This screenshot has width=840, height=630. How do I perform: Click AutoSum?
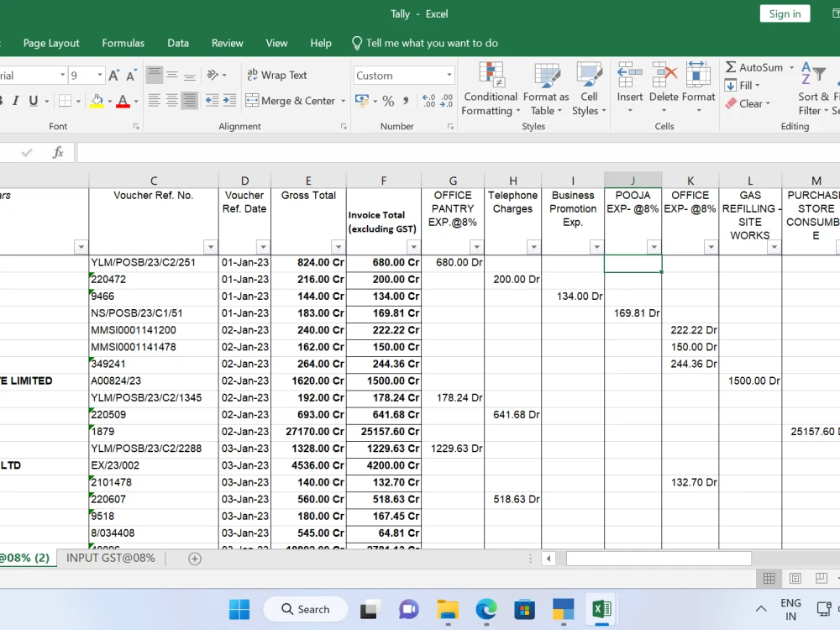[x=754, y=67]
